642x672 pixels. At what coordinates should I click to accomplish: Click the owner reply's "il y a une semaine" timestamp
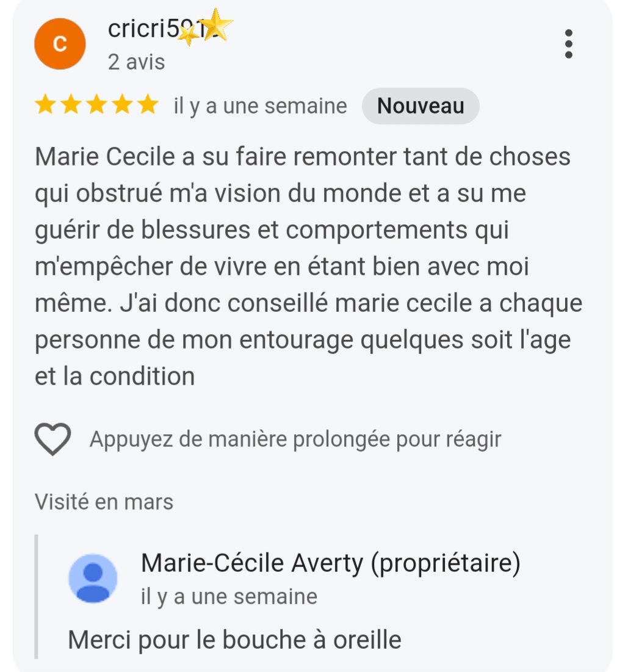click(229, 596)
